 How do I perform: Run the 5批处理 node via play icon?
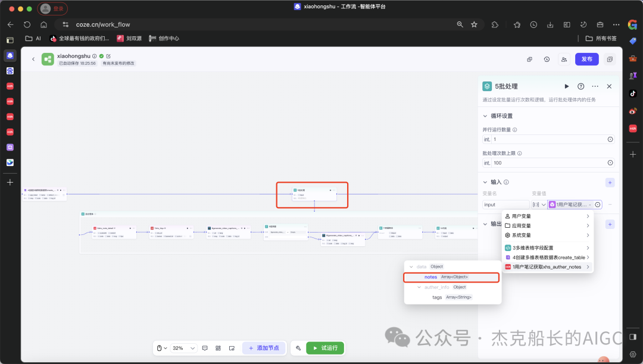[x=566, y=86]
